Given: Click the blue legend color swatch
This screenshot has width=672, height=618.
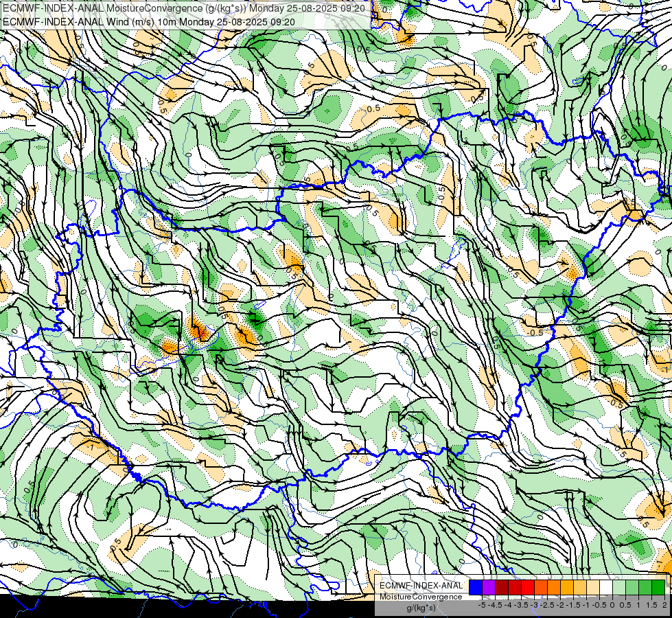Looking at the screenshot, I should (x=476, y=587).
